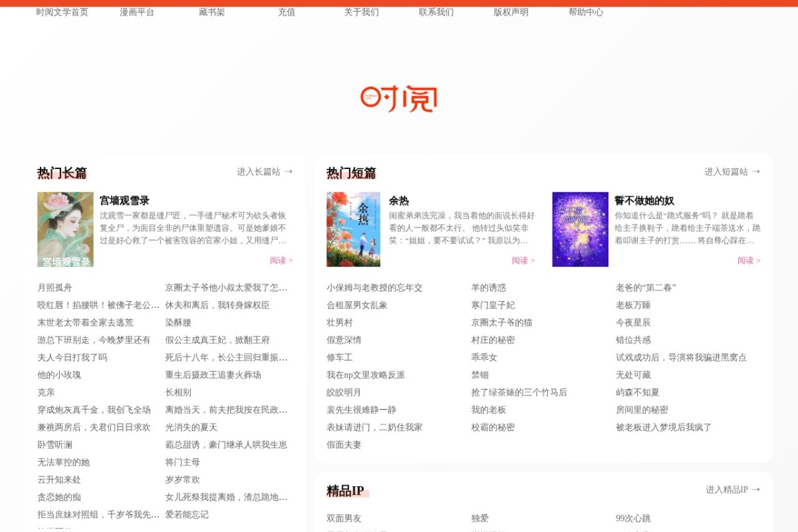
Task: Open 余热 book cover
Action: coord(353,229)
